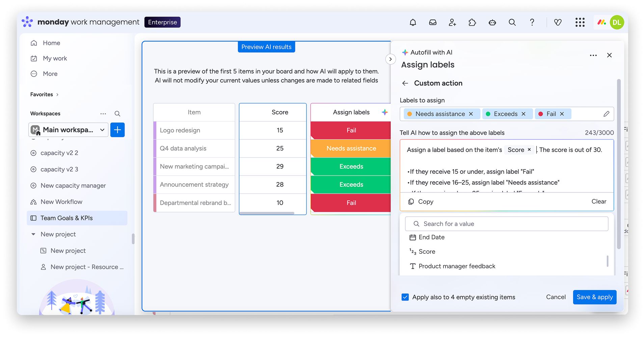The height and width of the screenshot is (337, 644).
Task: Edit labels with pencil icon
Action: tap(606, 114)
